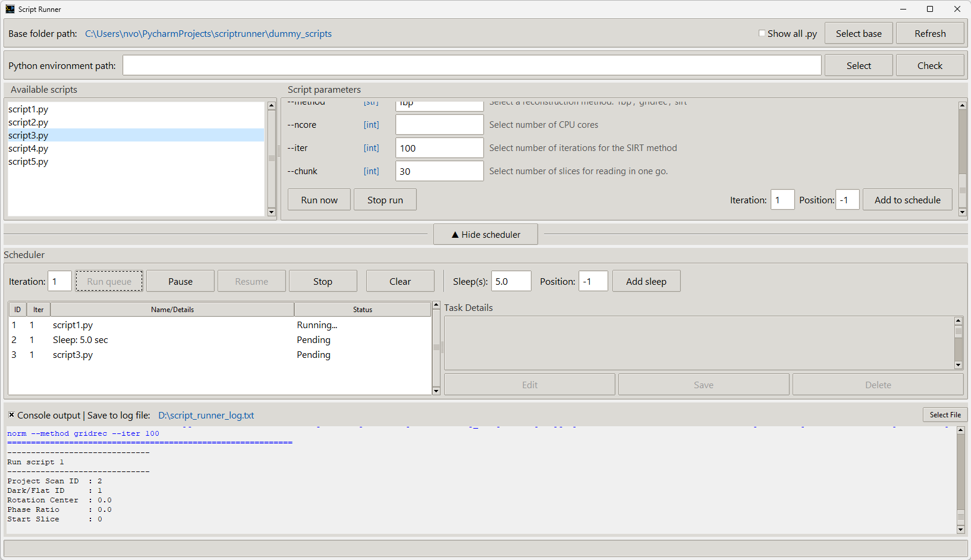
Task: Pause the scheduler queue
Action: pyautogui.click(x=180, y=281)
